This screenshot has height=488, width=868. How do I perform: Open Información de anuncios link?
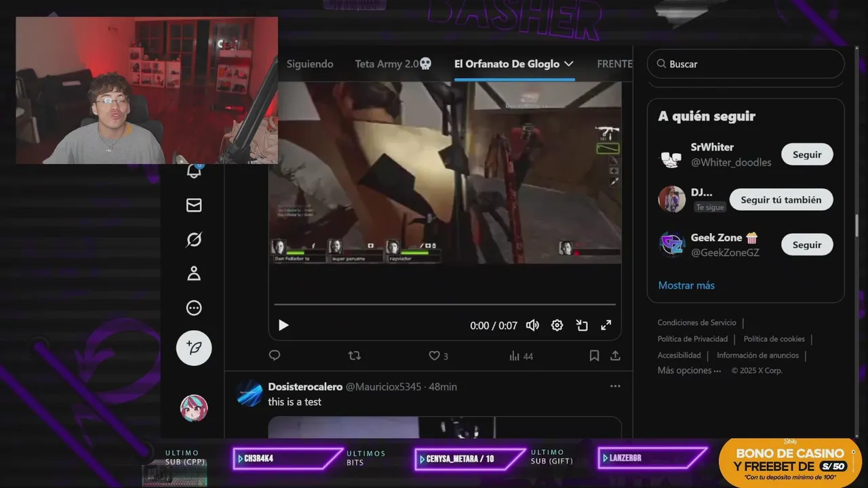pos(757,355)
